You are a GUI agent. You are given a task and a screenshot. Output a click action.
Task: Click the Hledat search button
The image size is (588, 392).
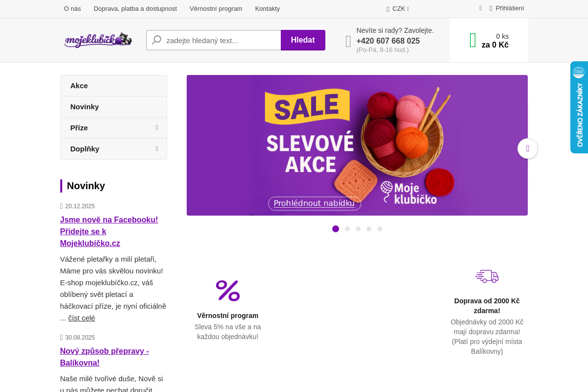point(303,40)
